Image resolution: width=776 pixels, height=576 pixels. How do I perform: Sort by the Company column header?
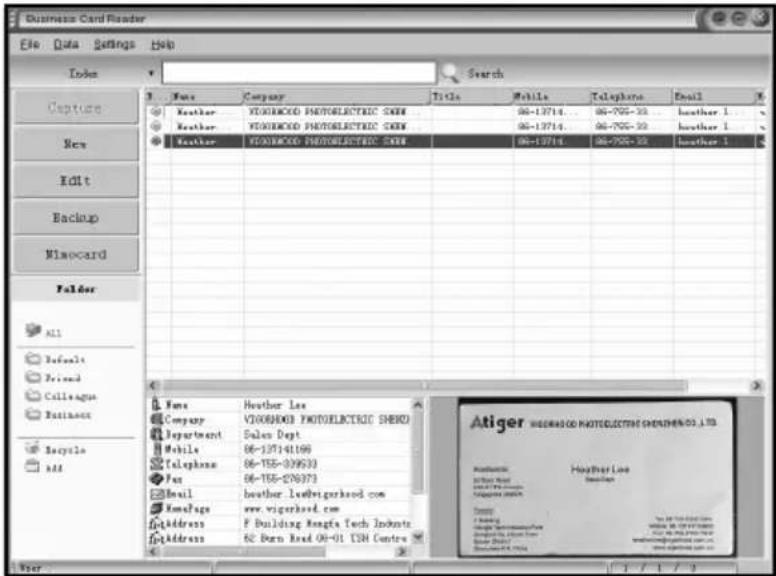[x=336, y=96]
